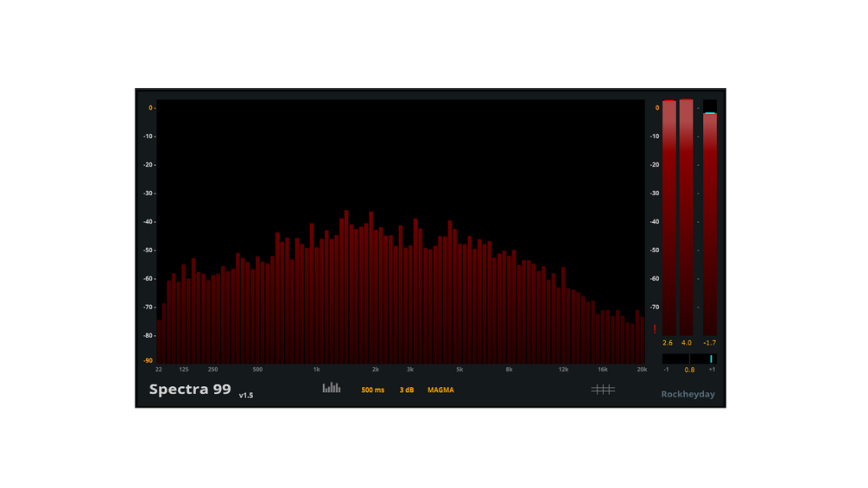Click the 2.6 peak value readout
Viewport: 868px width, 488px height.
tap(668, 343)
